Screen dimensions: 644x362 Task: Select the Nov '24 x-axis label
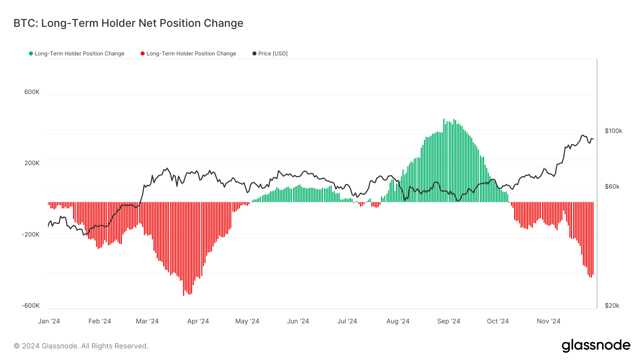(548, 321)
